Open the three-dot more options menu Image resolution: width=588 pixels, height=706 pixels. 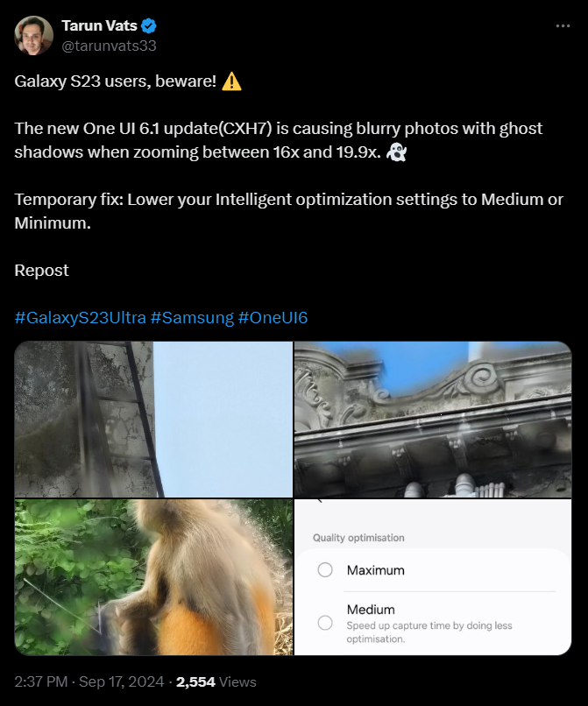(x=563, y=26)
